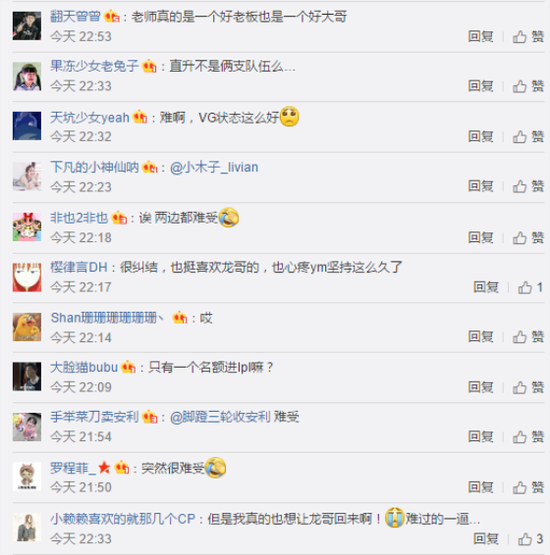Open 天坑少女yeah's profile via username
Viewport: 550px width, 555px height.
tap(90, 118)
